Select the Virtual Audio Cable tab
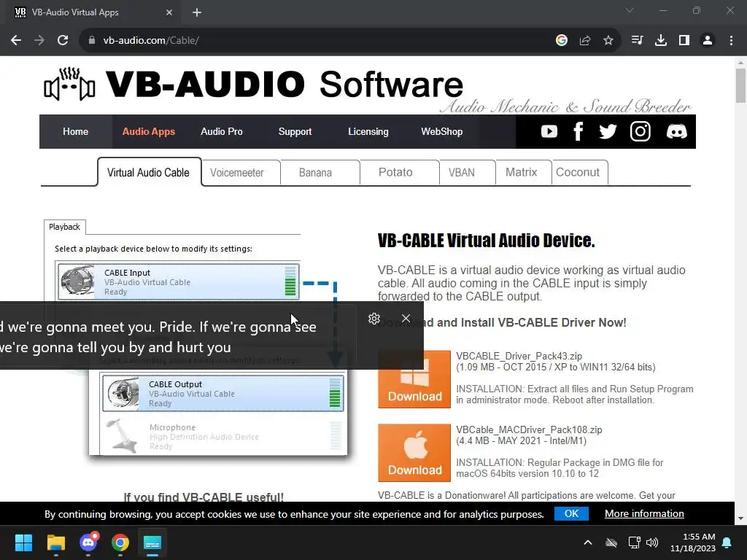 (x=149, y=172)
